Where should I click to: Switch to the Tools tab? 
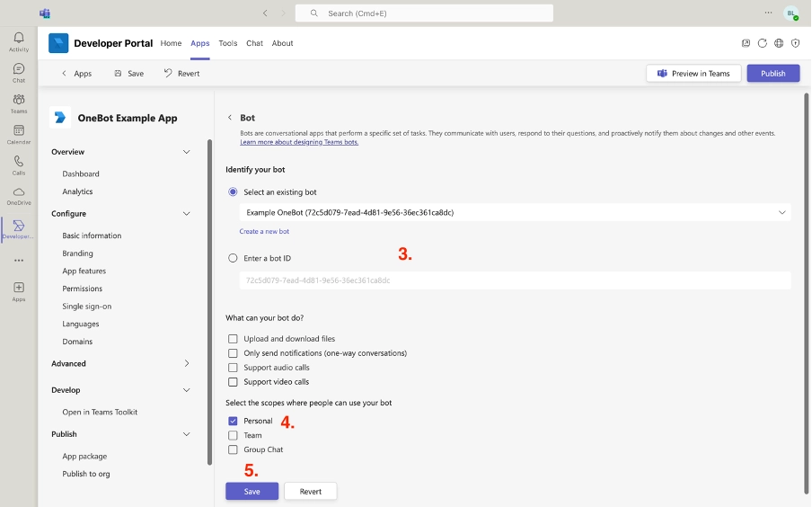[x=228, y=43]
